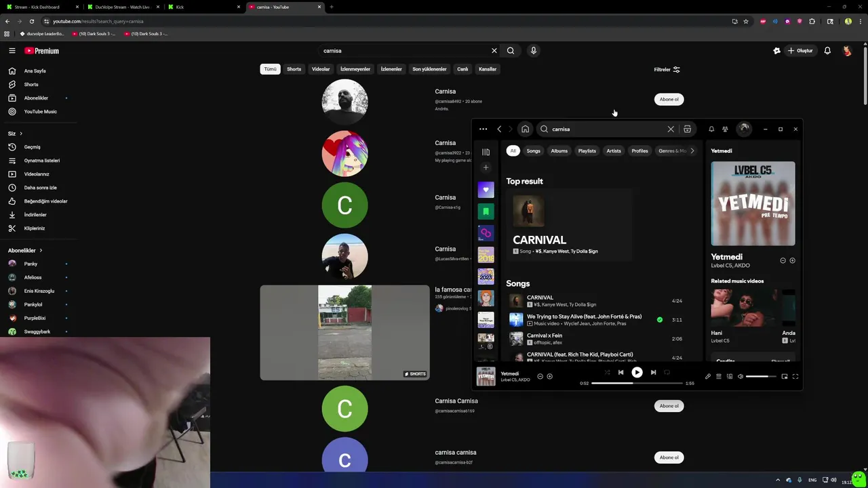Show more Spotify search filter chips
This screenshot has height=488, width=868.
(692, 150)
